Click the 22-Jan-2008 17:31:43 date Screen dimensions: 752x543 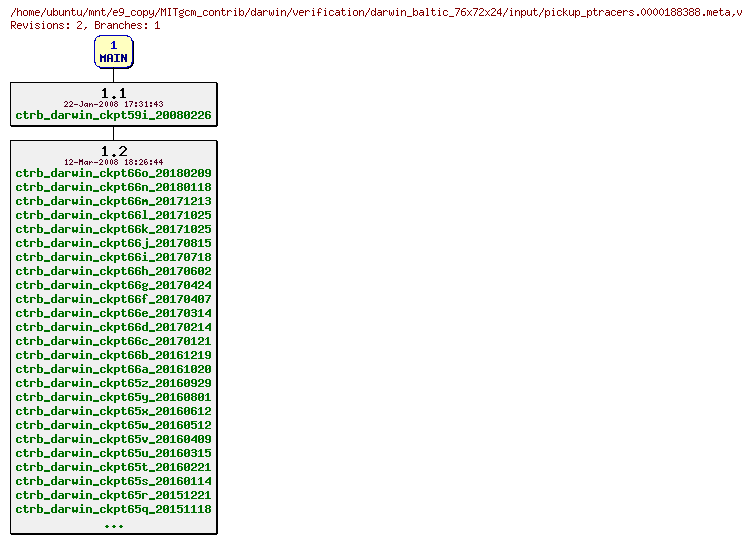[114, 104]
